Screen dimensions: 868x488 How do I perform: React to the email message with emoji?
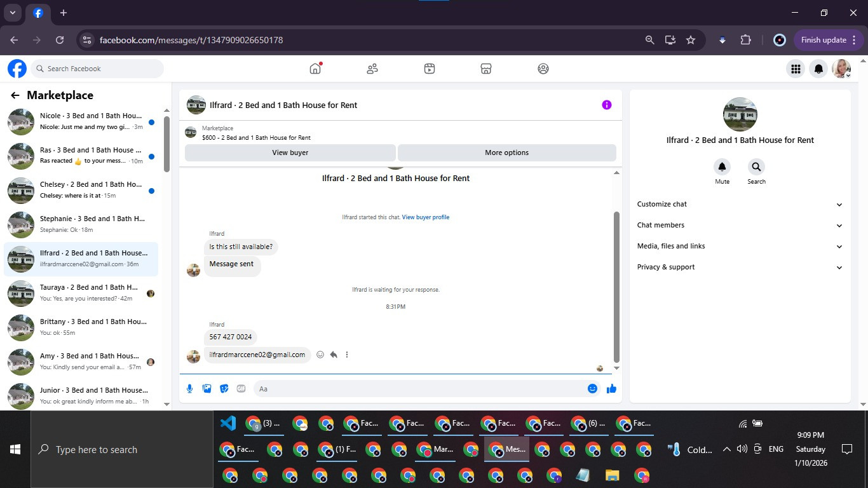[320, 355]
